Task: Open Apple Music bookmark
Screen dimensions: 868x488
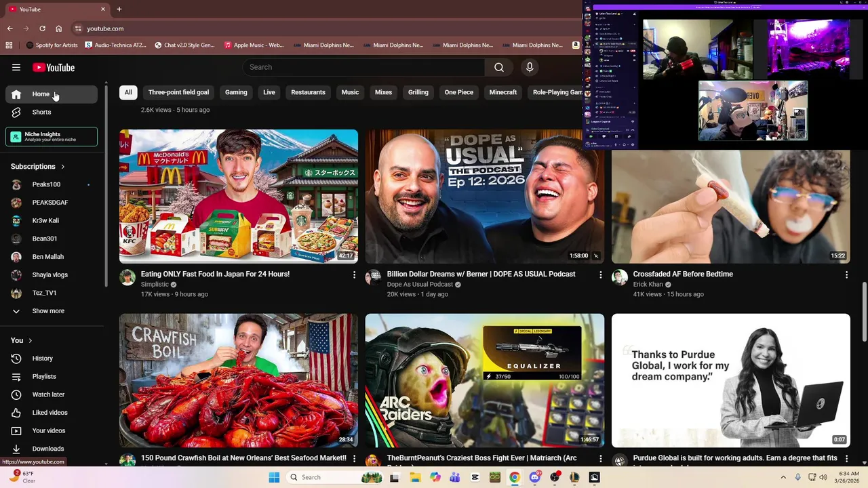Action: pos(254,45)
